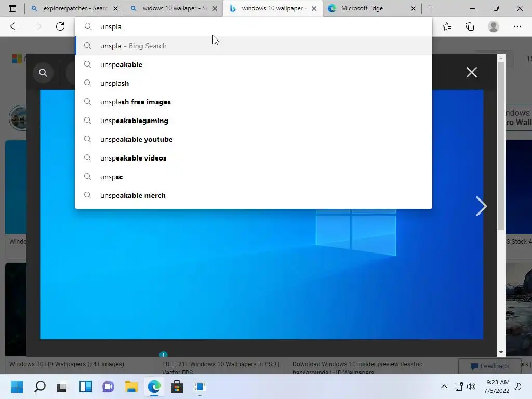Open the clock showing 9:23 AM
Viewport: 532px width, 399px height.
pos(497,387)
